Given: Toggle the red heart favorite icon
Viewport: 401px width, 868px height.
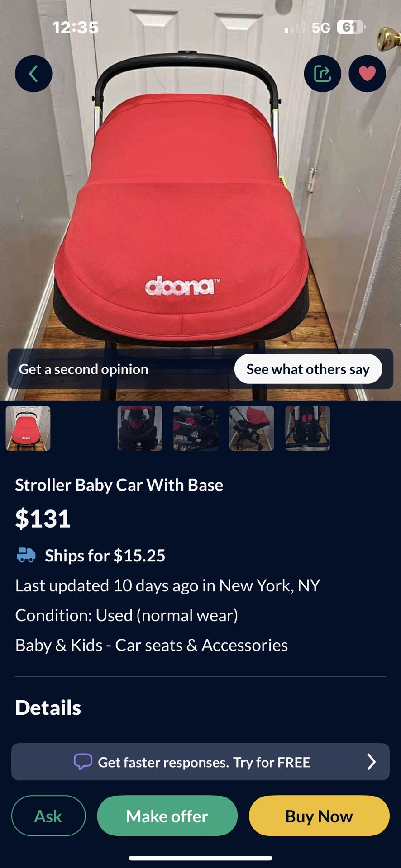Looking at the screenshot, I should pos(367,74).
